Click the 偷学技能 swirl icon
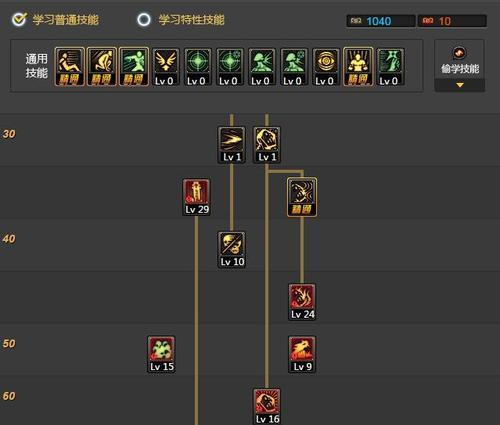Image resolution: width=500 pixels, height=425 pixels. coord(459,53)
